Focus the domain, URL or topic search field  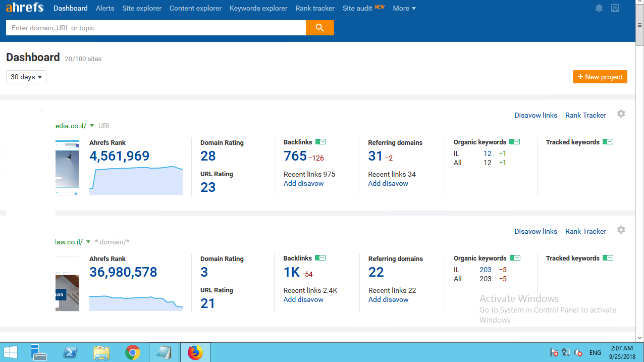click(x=156, y=28)
